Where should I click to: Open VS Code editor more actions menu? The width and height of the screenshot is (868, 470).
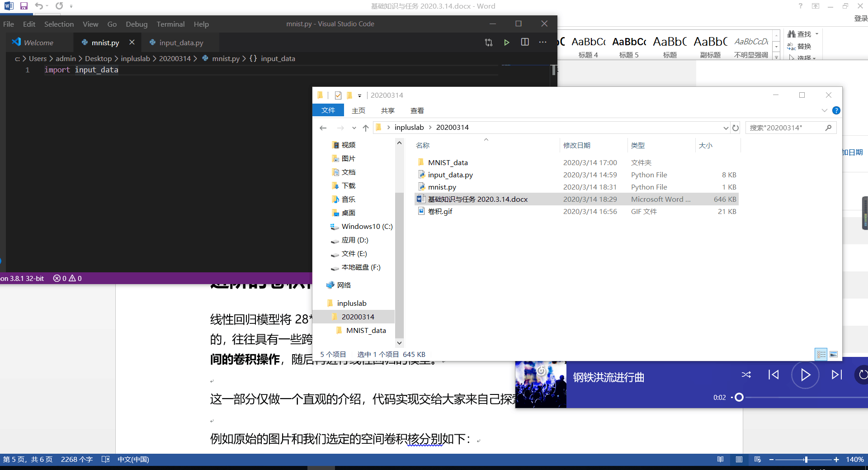tap(543, 42)
